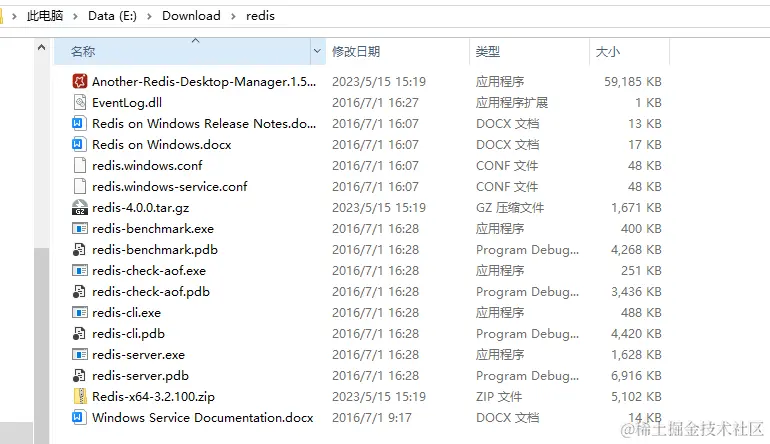Select the file name redis-4.0.0.tar.gz
The height and width of the screenshot is (444, 770).
(140, 208)
